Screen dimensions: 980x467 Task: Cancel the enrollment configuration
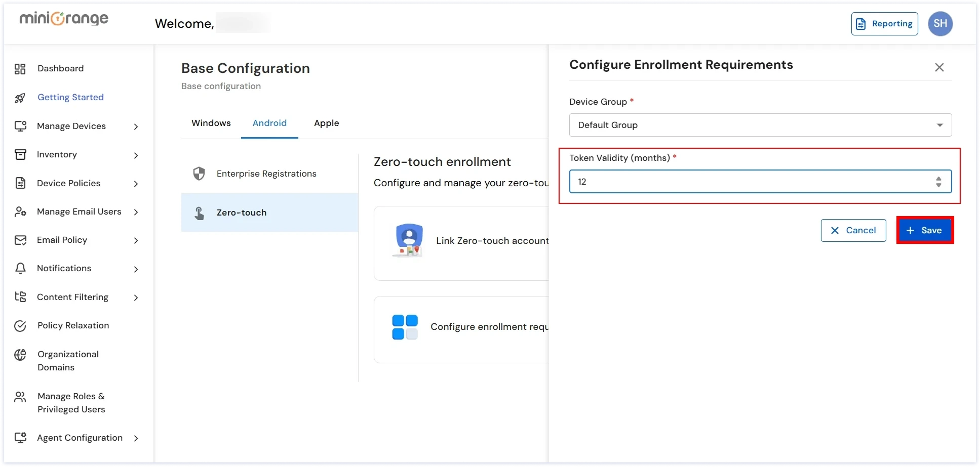click(853, 230)
